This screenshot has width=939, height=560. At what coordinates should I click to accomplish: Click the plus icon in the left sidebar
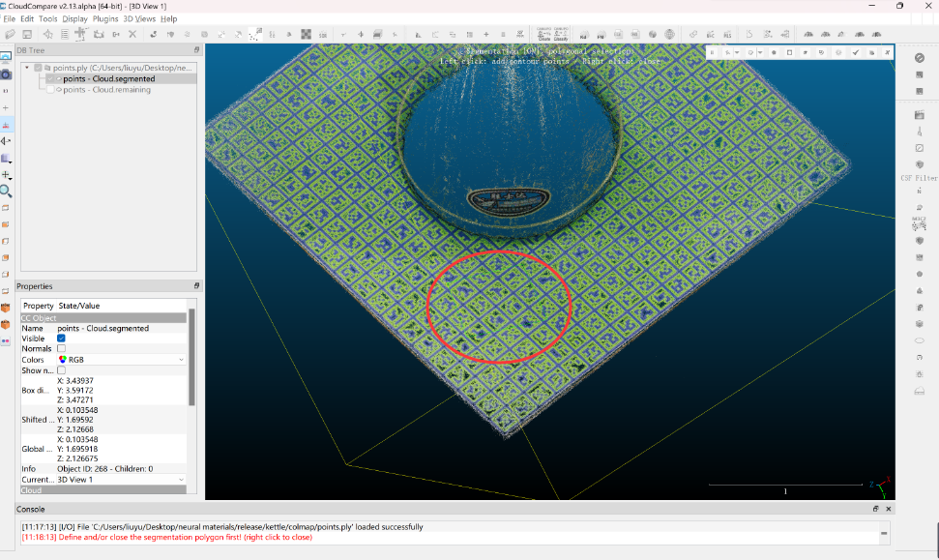point(6,107)
